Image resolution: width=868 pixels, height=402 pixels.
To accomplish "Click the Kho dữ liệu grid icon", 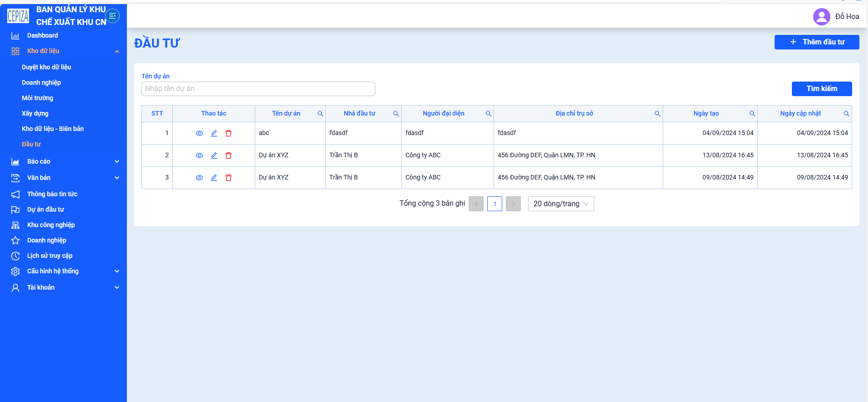I will pyautogui.click(x=15, y=51).
